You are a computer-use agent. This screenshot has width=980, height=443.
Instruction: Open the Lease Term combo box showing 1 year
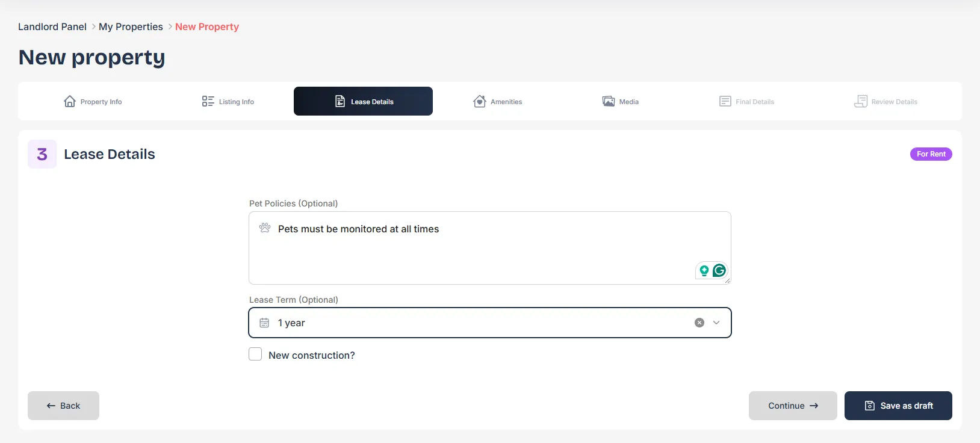(490, 323)
